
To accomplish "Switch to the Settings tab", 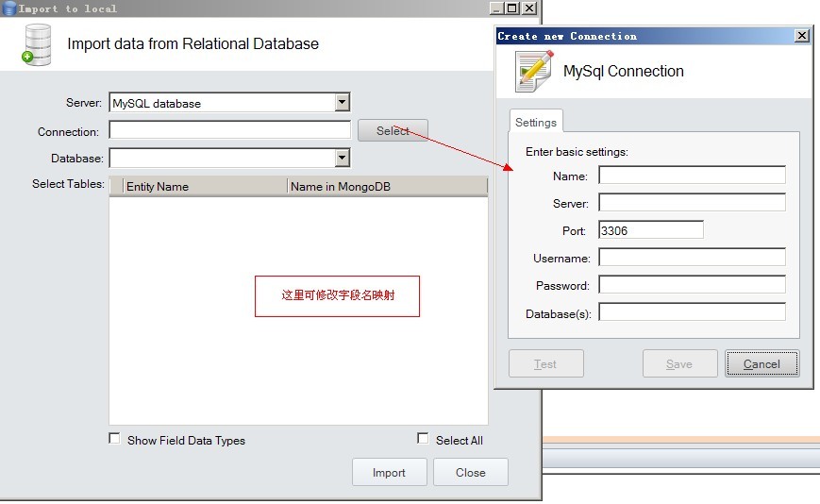I will coord(536,122).
